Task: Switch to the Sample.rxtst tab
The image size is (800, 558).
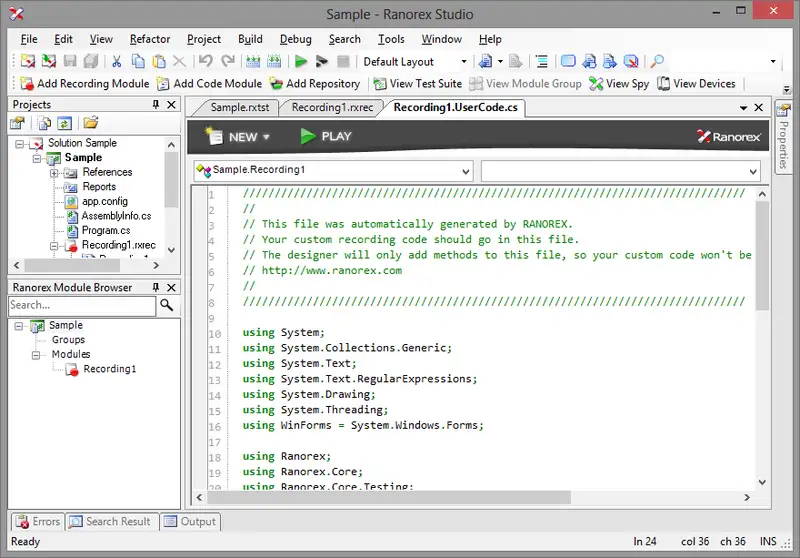Action: pyautogui.click(x=240, y=108)
